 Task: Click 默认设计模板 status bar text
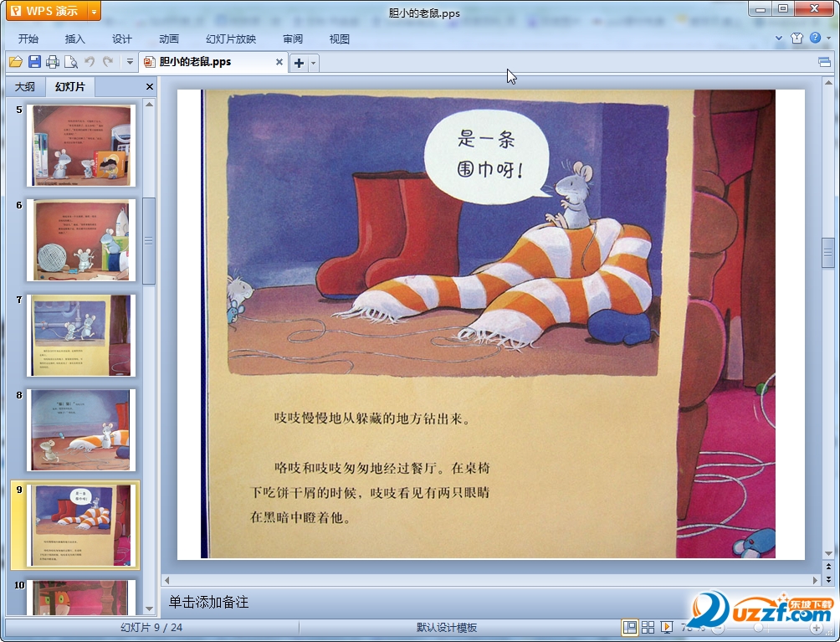[446, 628]
